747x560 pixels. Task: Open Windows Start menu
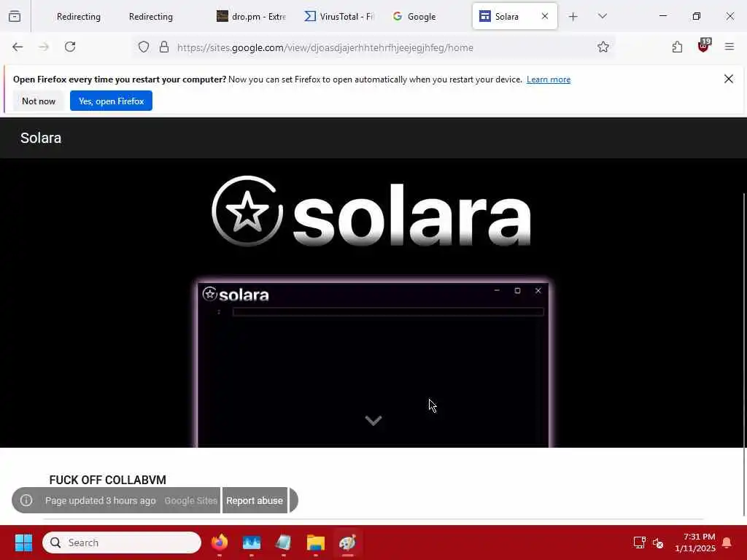click(23, 542)
